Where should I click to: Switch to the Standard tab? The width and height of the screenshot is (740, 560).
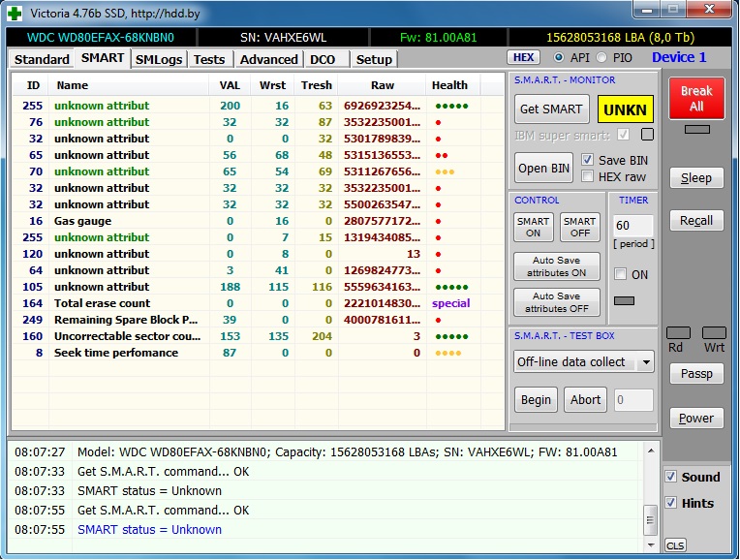pyautogui.click(x=42, y=59)
